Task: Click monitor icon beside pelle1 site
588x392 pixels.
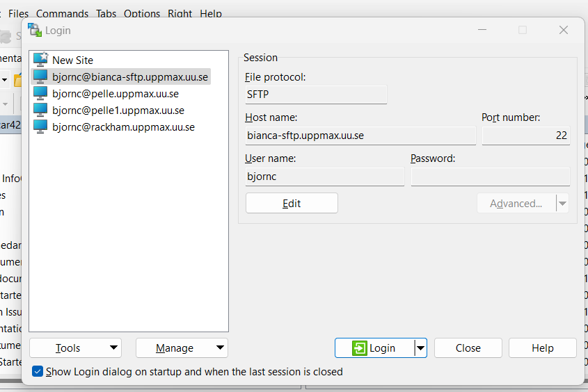Action: point(40,110)
